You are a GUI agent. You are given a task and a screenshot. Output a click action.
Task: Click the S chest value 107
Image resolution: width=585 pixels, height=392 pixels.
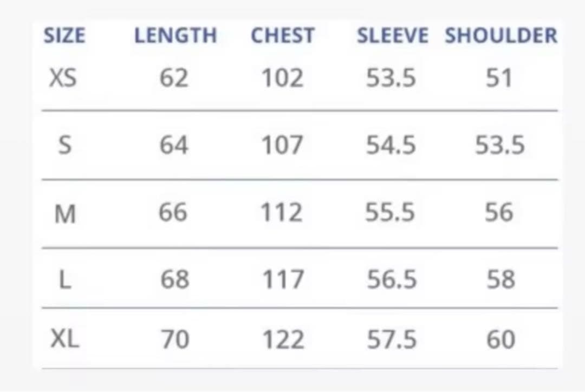pyautogui.click(x=282, y=145)
